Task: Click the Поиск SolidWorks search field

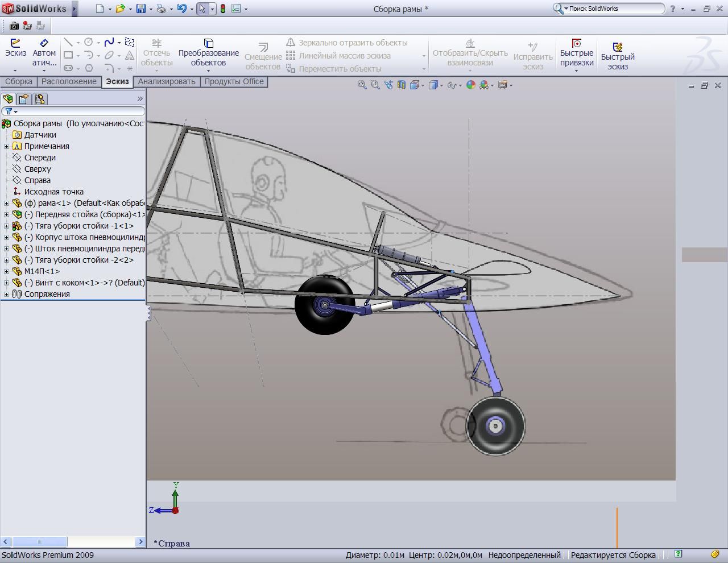Action: 614,9
